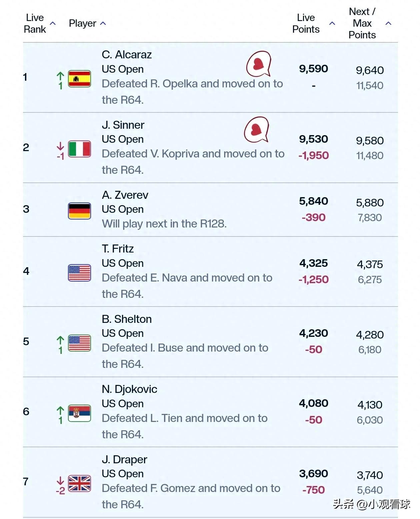Click the Serbia flag beside N. Djokovic

pyautogui.click(x=79, y=413)
